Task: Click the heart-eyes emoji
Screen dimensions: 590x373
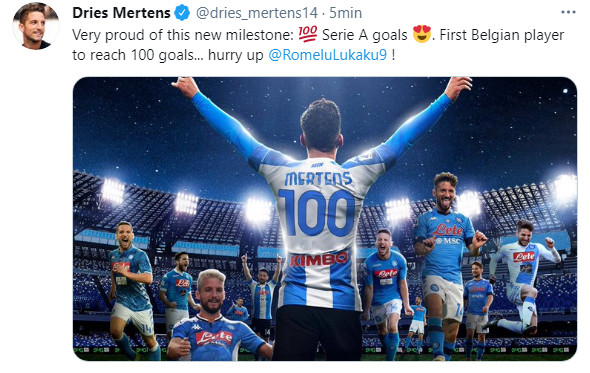Action: pyautogui.click(x=421, y=34)
